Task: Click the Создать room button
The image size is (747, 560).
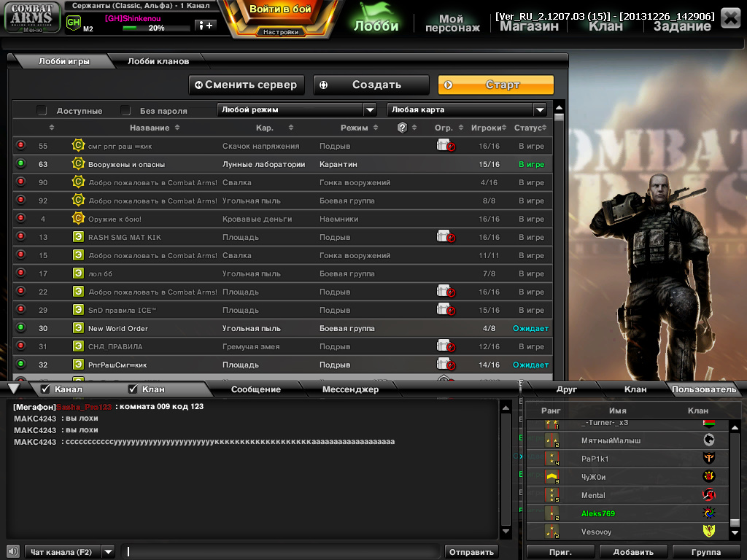Action: [371, 85]
